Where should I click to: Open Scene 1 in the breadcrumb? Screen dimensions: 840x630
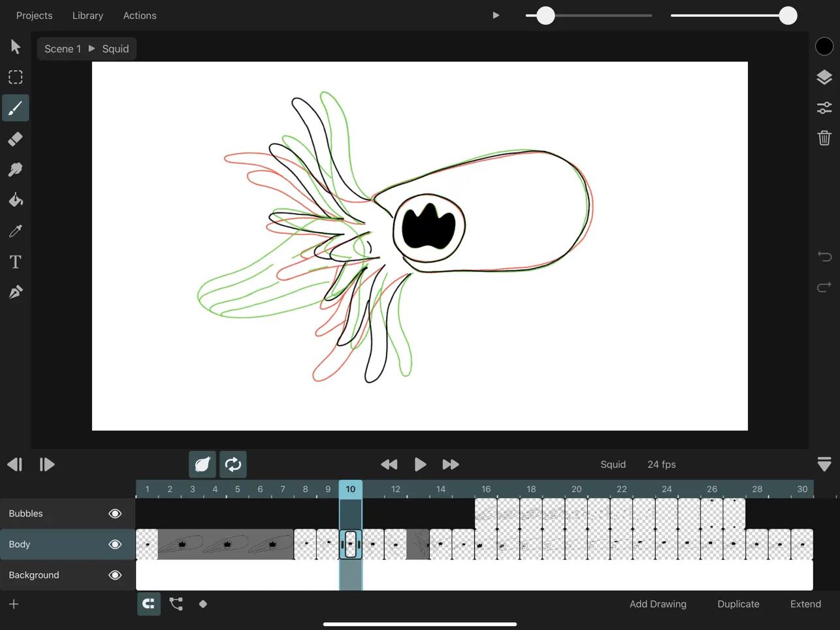pos(63,48)
